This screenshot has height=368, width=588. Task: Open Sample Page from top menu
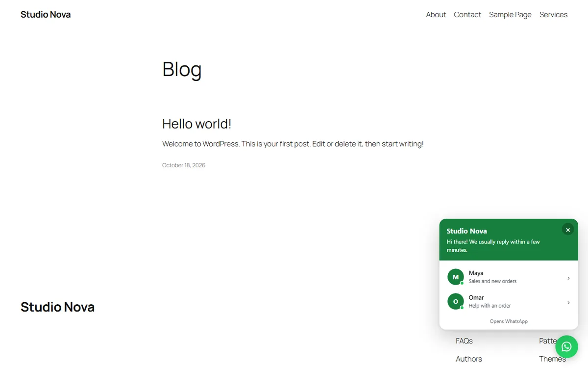point(510,15)
